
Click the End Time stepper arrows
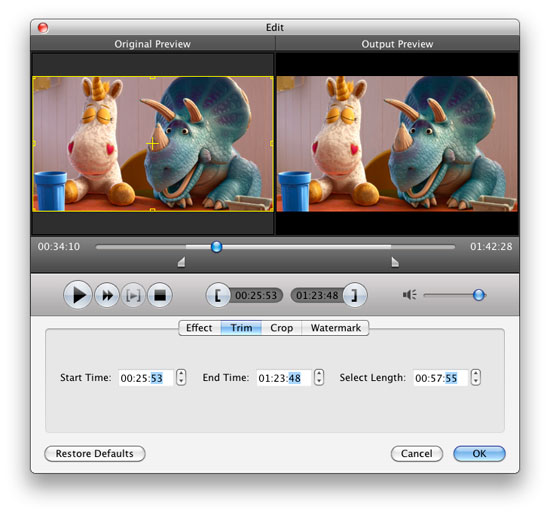(x=319, y=377)
